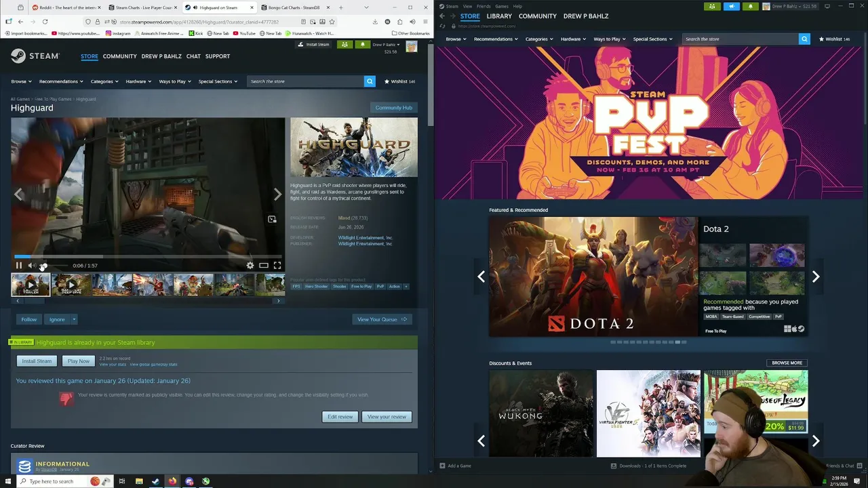This screenshot has height=488, width=868.
Task: Expand the Ignore dropdown arrow
Action: tap(74, 319)
